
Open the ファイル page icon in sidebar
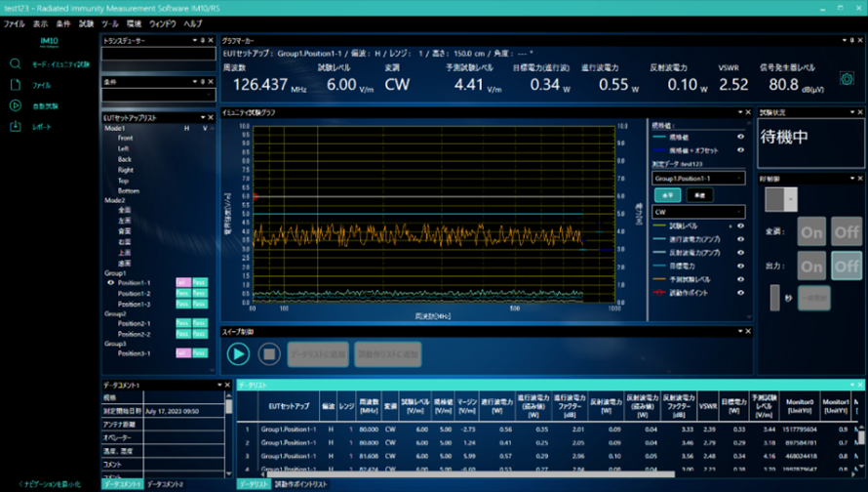pos(16,85)
